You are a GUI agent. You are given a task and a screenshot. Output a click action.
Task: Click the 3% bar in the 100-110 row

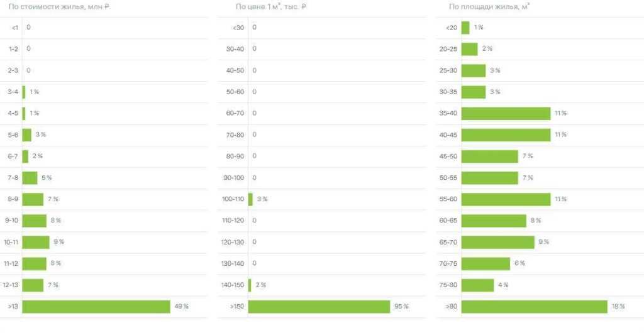coord(250,199)
